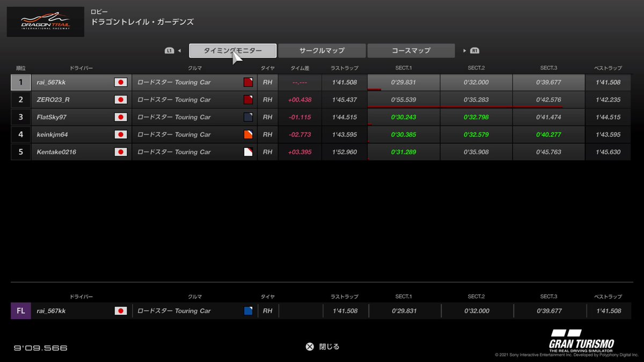Screen dimensions: 644x362
Task: Select driver keinkjm64
Action: point(52,135)
